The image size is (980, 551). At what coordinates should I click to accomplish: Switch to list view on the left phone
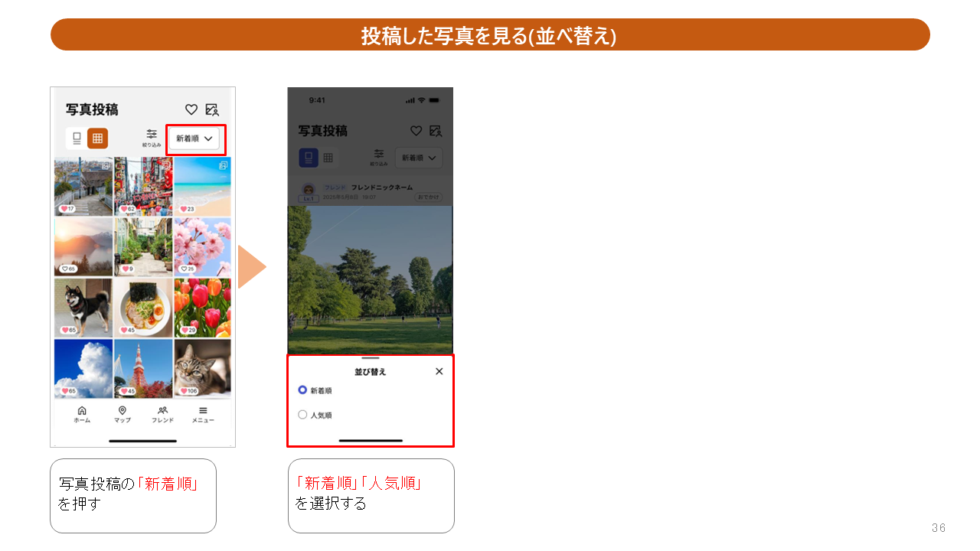point(77,139)
